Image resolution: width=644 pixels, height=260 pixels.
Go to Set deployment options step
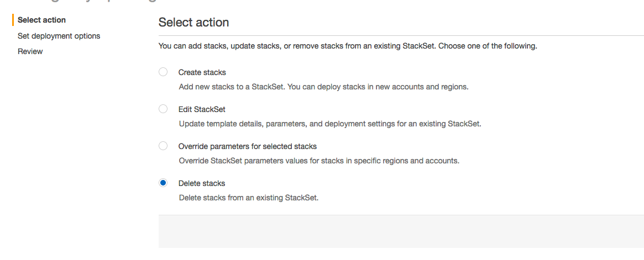pyautogui.click(x=59, y=36)
